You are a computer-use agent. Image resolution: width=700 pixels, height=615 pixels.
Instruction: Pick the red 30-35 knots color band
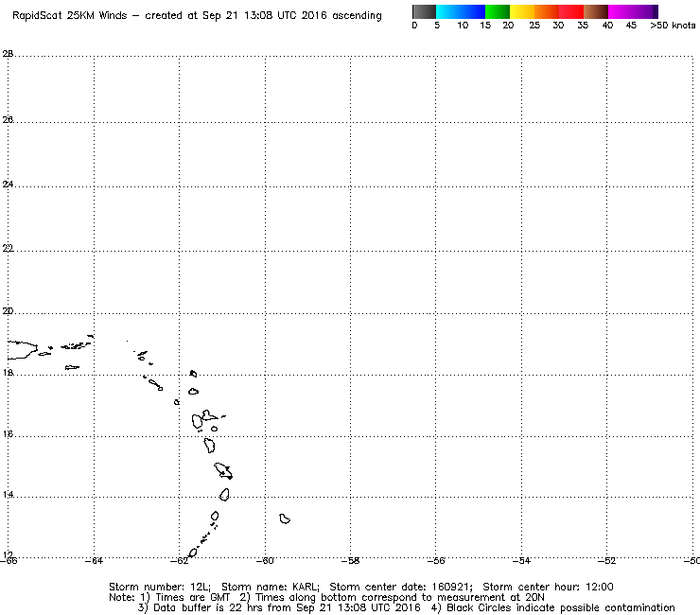tap(571, 11)
